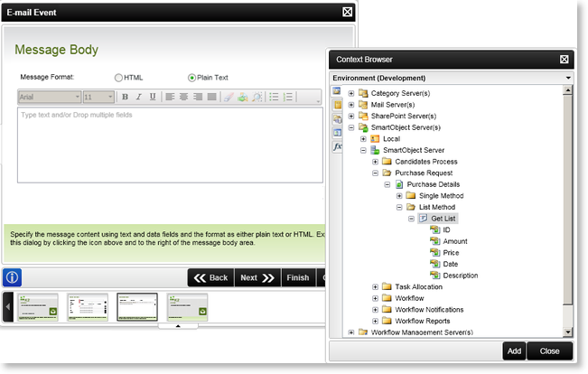
Task: Select the HTML message format
Action: pos(119,78)
